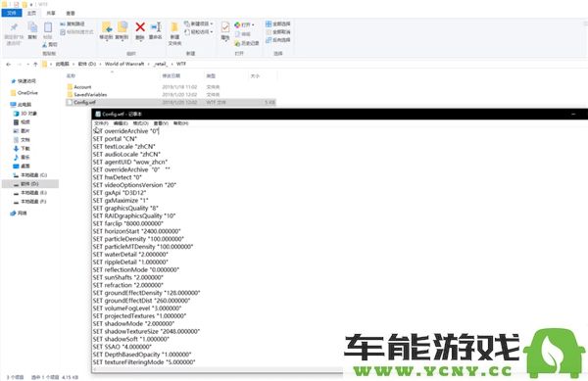Click Pin to Quick access (固定到快速访问) icon
Screen dimensions: 588x381
(14, 27)
